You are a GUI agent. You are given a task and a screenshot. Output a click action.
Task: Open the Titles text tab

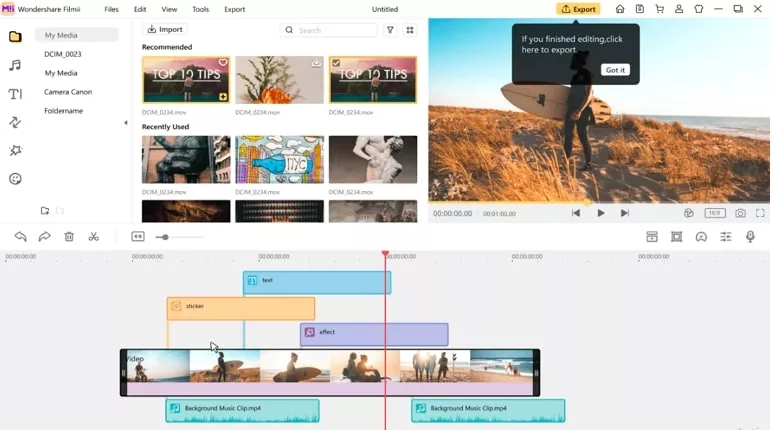[x=15, y=94]
